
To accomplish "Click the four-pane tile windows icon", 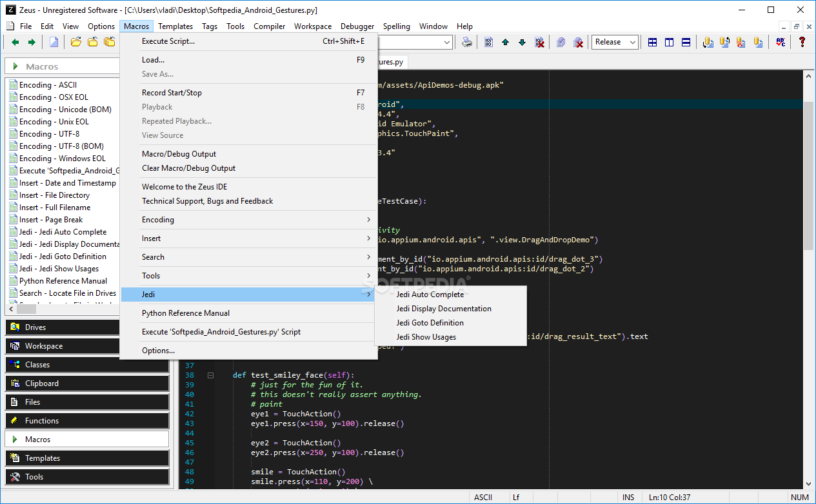I will [653, 42].
